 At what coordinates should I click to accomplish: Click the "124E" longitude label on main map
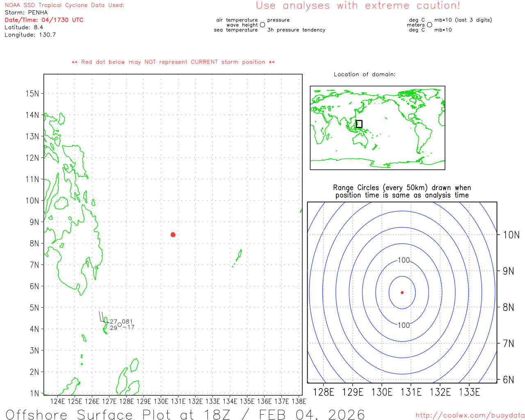[x=58, y=402]
